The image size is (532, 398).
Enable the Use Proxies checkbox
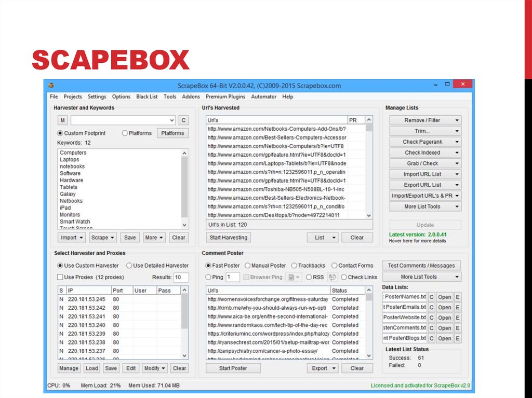[60, 277]
